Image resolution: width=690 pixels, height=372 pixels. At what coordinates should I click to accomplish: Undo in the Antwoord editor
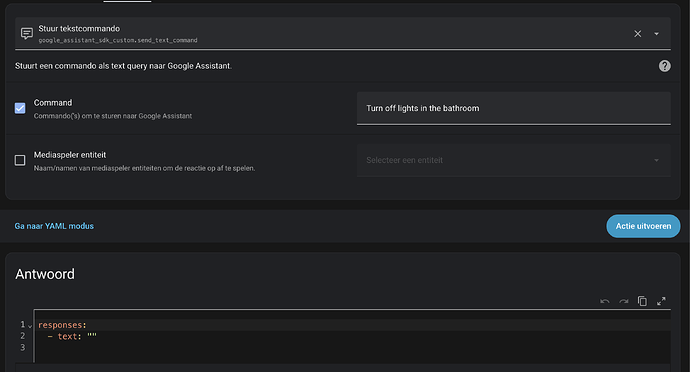(605, 301)
